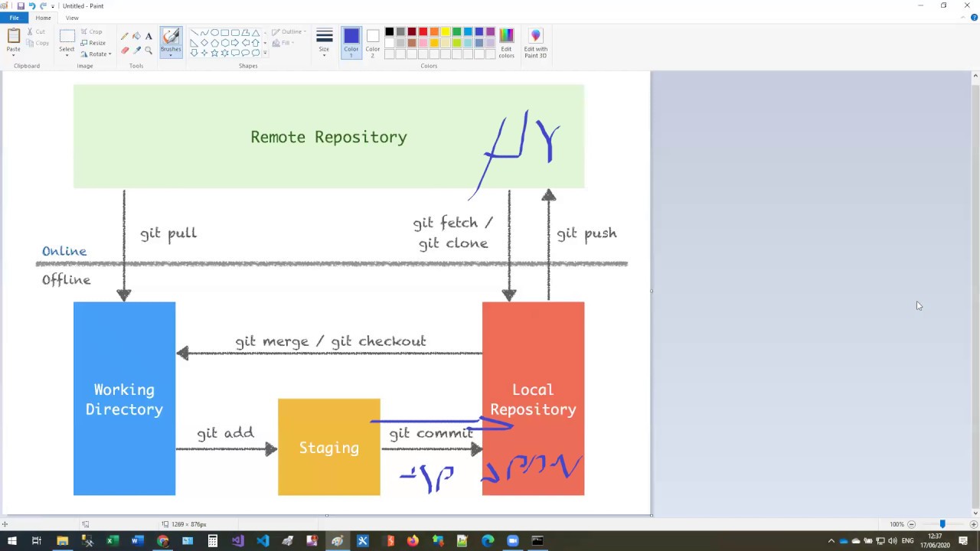
Task: Open the Select dropdown arrow
Action: pos(67,55)
